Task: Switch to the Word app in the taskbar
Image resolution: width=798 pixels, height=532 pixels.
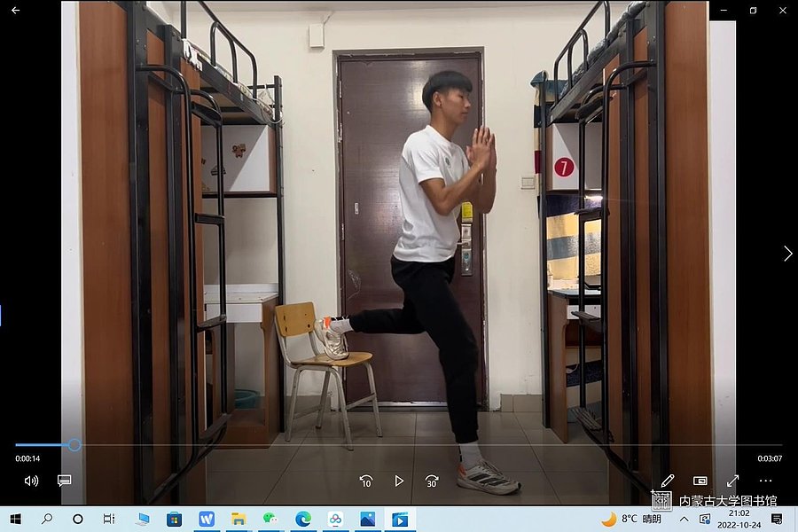Action: point(206,519)
